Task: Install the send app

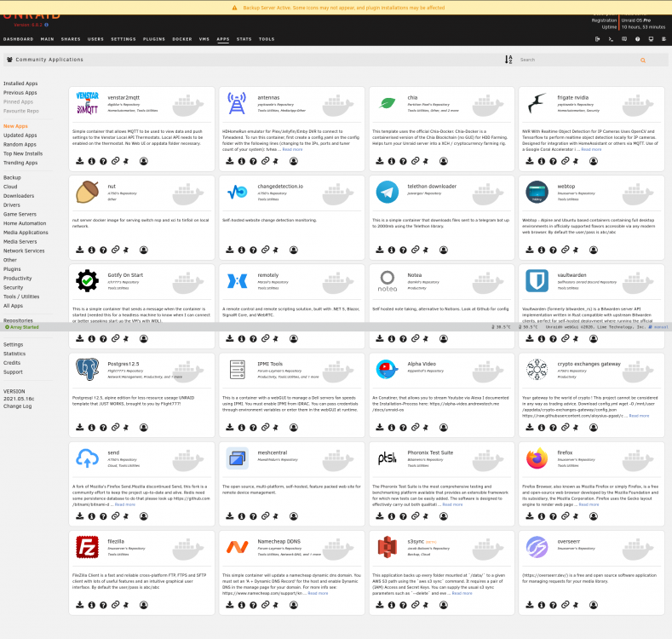Action: point(80,516)
